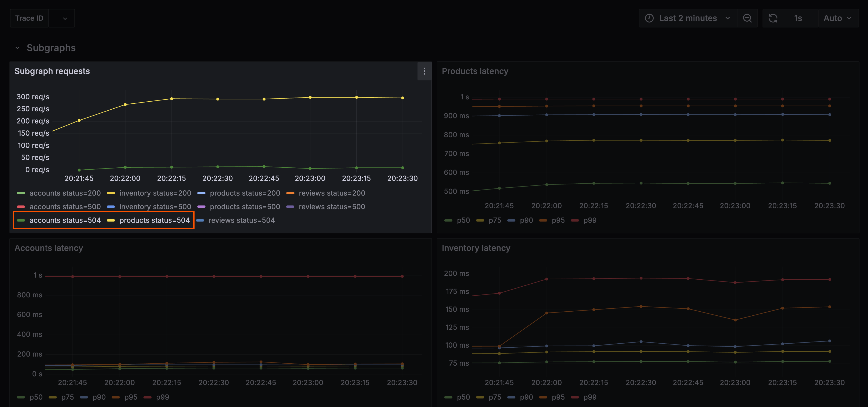
Task: Click the 1s refresh interval label
Action: (798, 18)
